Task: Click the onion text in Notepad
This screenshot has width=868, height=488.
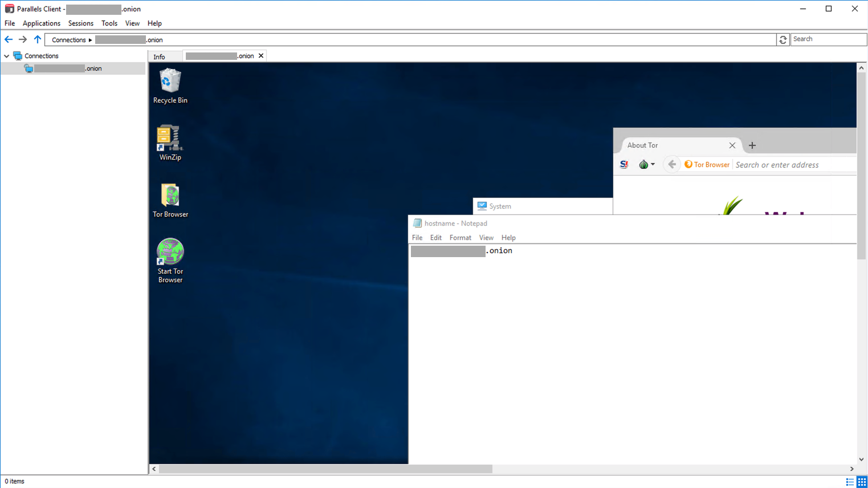Action: click(499, 251)
